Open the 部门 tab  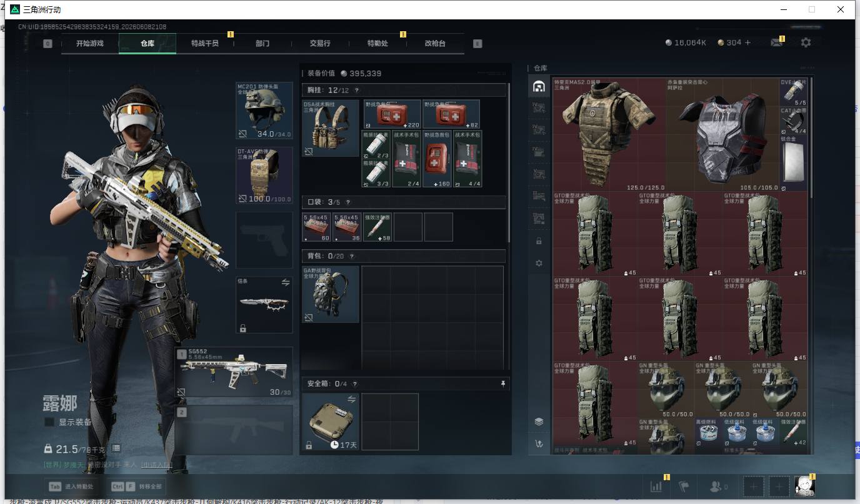[x=262, y=44]
